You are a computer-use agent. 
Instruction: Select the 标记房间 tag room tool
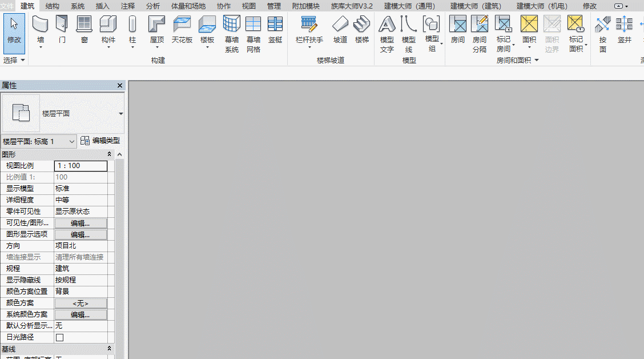[x=504, y=33]
